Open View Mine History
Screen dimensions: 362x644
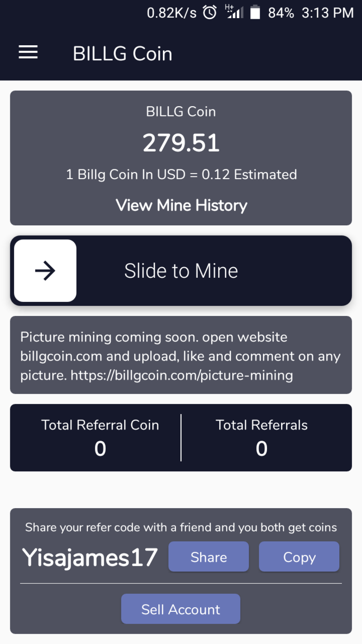[x=181, y=206]
